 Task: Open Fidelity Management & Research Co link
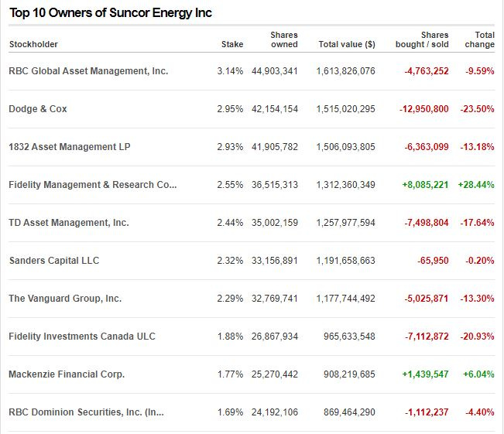[93, 185]
